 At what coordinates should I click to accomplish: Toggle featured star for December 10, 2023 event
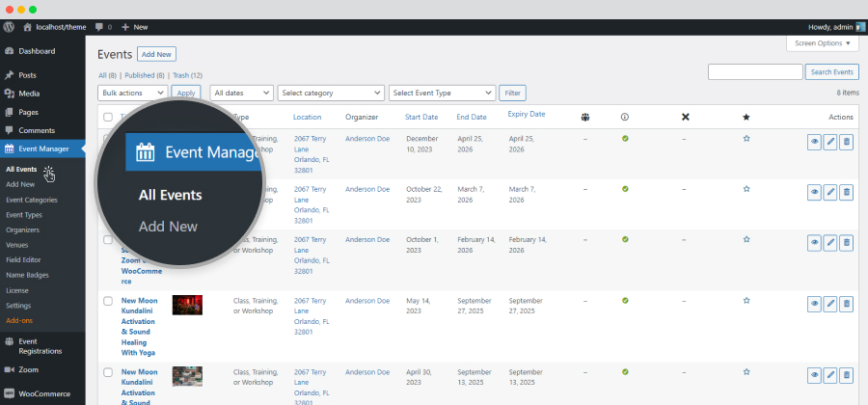(x=746, y=138)
